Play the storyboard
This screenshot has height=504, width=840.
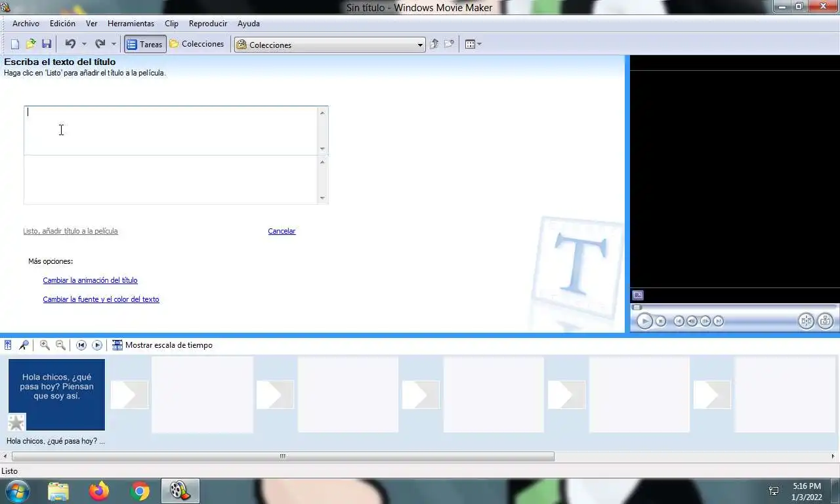point(97,345)
